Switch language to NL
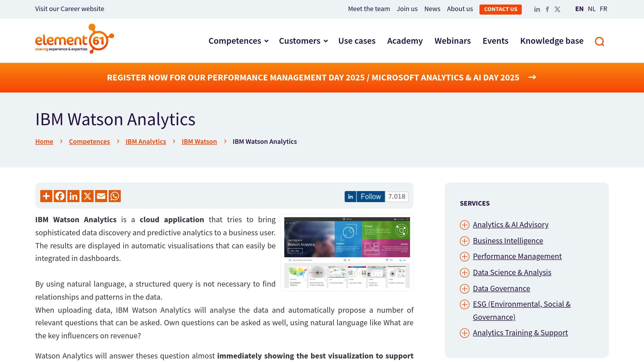The image size is (644, 362). tap(591, 9)
